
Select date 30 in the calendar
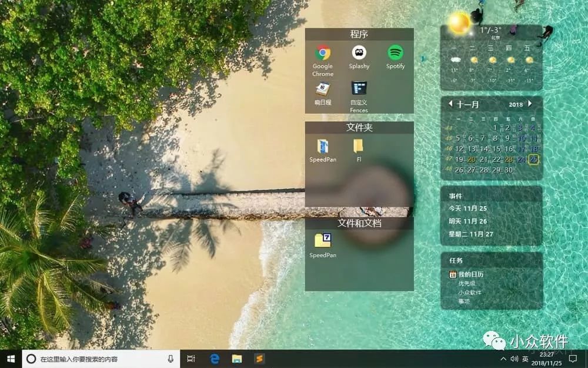click(x=509, y=170)
